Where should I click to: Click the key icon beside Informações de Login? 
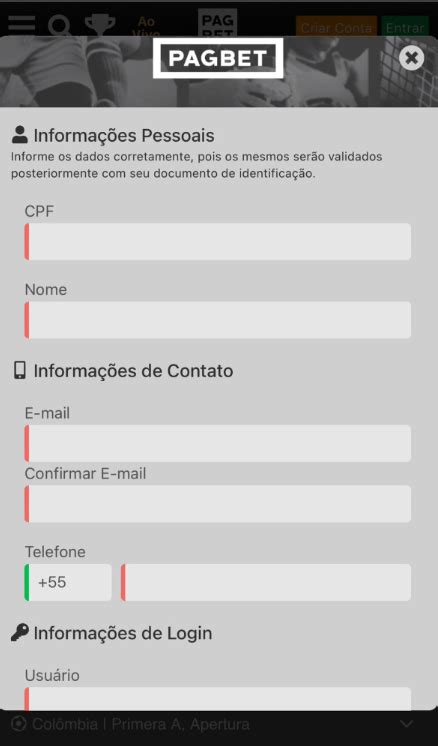pos(19,633)
